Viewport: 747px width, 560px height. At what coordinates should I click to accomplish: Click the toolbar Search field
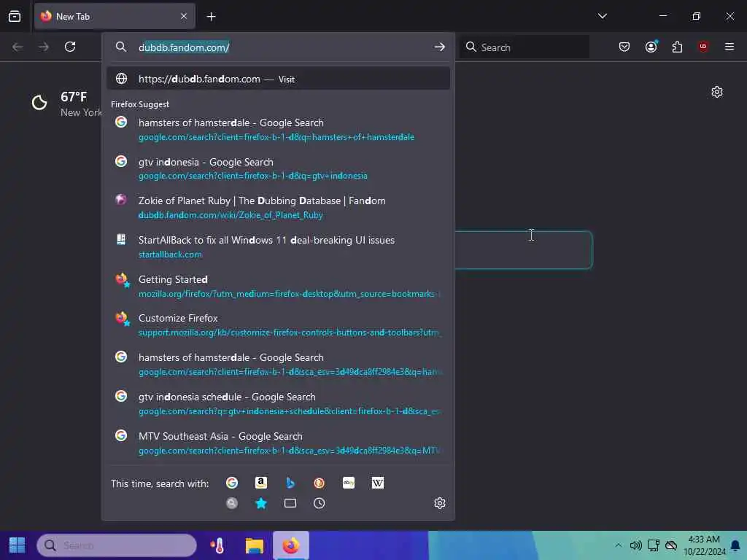click(x=525, y=47)
